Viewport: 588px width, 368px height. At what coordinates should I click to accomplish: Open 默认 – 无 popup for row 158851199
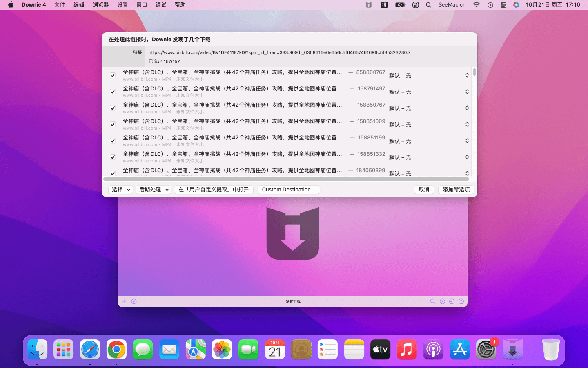429,141
